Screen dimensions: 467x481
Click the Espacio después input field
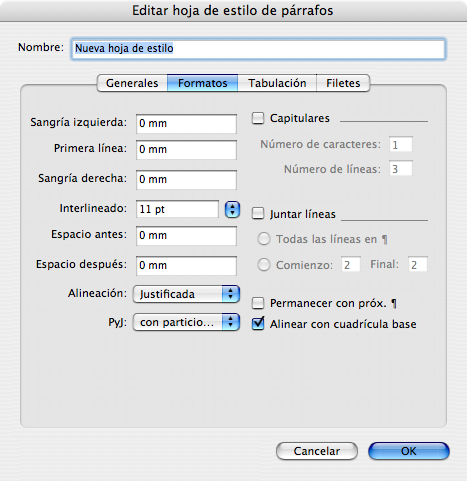click(186, 266)
